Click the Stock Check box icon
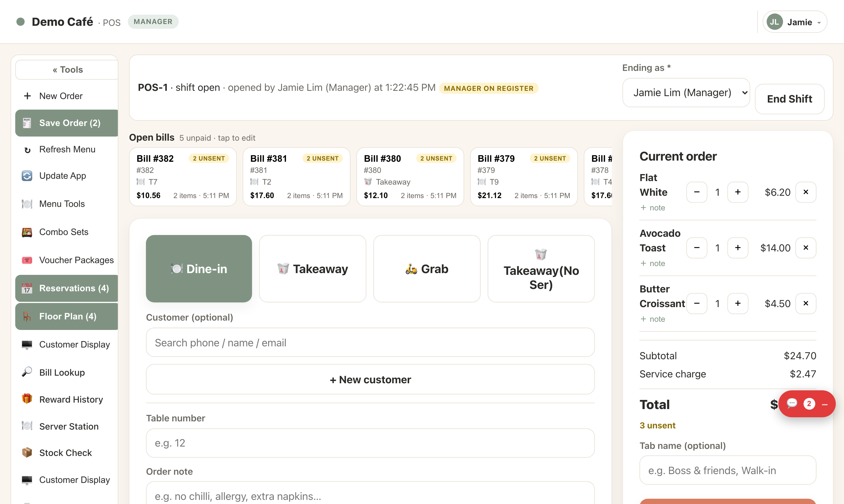 point(27,452)
